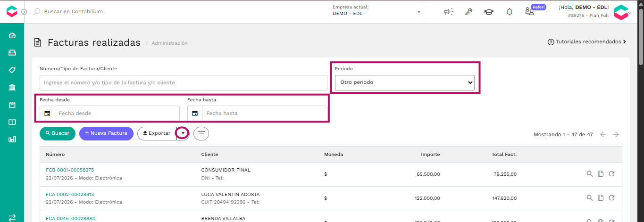This screenshot has width=644, height=222.
Task: Click the Moneda column header
Action: coord(334,155)
